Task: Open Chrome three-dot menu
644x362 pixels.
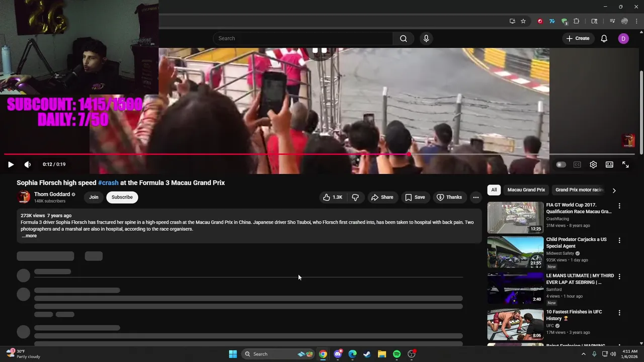Action: (x=637, y=21)
